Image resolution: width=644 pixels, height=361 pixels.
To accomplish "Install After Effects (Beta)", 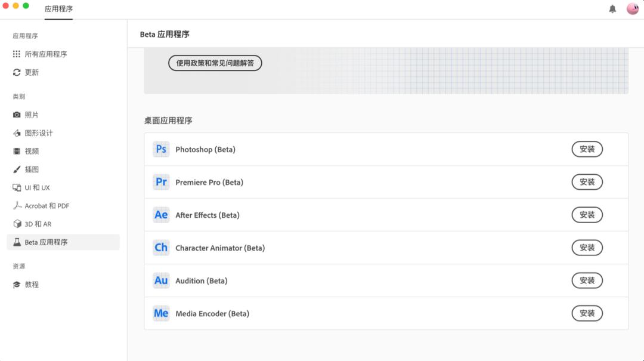I will click(x=587, y=215).
